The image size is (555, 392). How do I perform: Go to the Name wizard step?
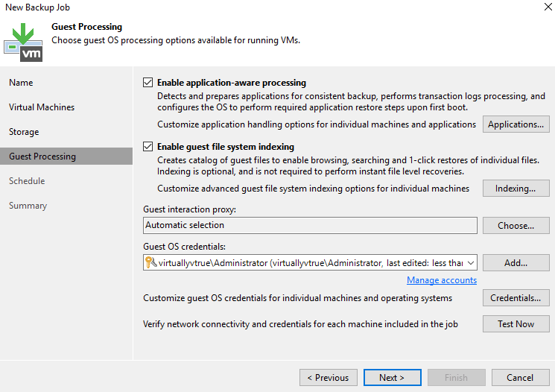21,83
